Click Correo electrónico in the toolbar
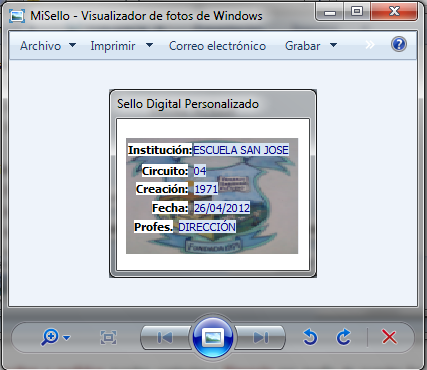The width and height of the screenshot is (427, 370). click(217, 46)
